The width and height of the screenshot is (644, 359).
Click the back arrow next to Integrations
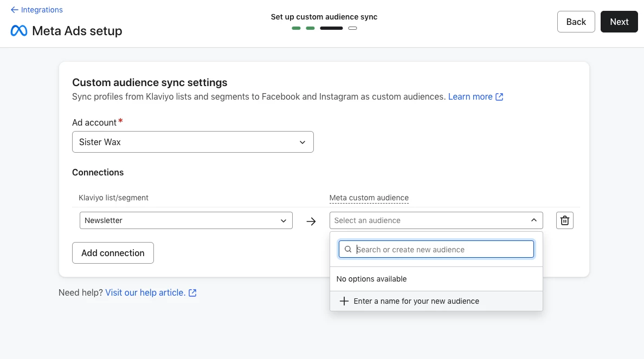tap(14, 10)
